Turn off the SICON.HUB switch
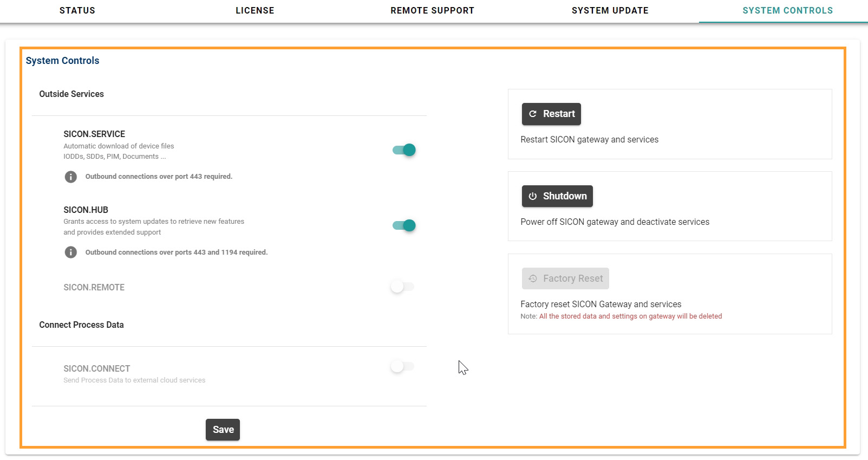The image size is (868, 460). pos(404,225)
